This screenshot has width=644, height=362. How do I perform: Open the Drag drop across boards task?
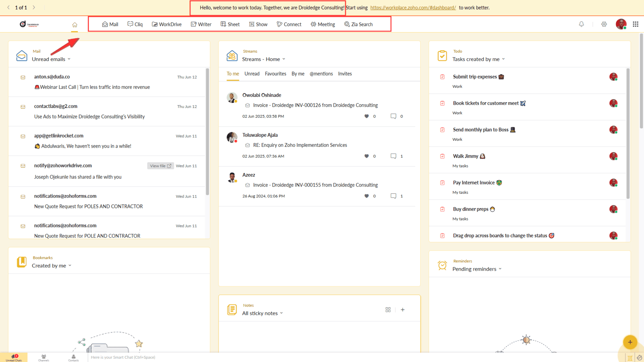(x=500, y=236)
